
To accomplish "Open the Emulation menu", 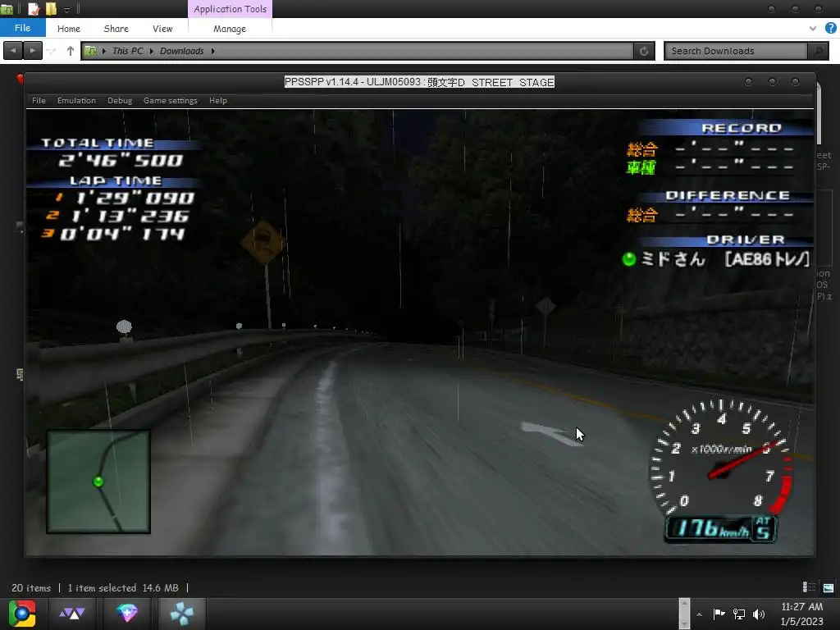I will tap(76, 100).
